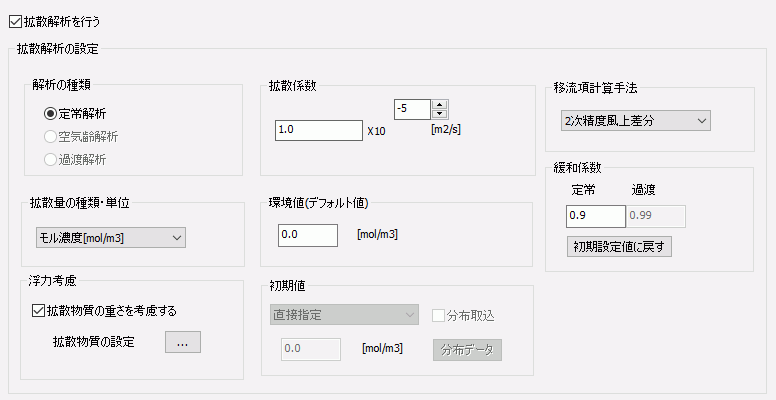
Task: Click the 環境値 input field
Action: point(308,234)
